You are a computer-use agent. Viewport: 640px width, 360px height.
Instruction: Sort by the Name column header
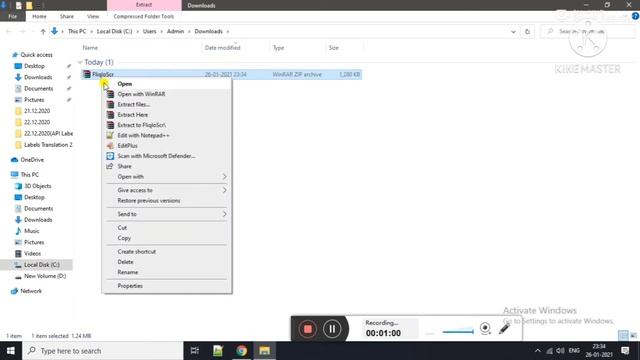tap(90, 48)
